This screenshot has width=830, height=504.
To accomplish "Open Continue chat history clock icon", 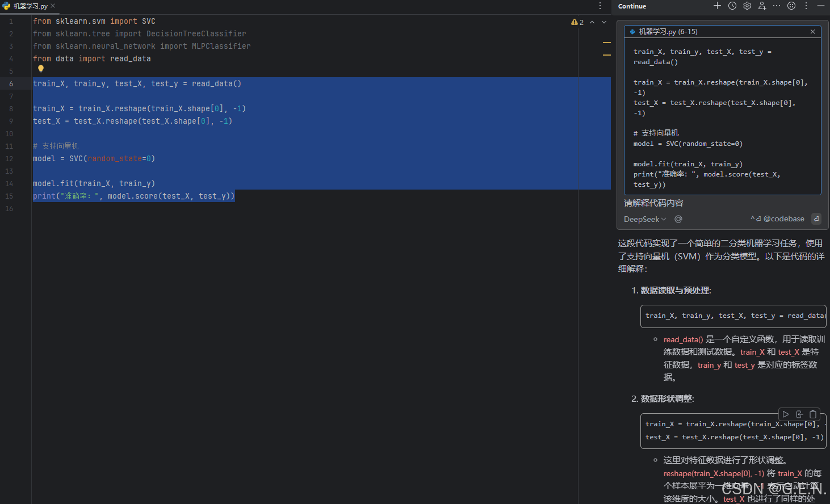I will (732, 6).
